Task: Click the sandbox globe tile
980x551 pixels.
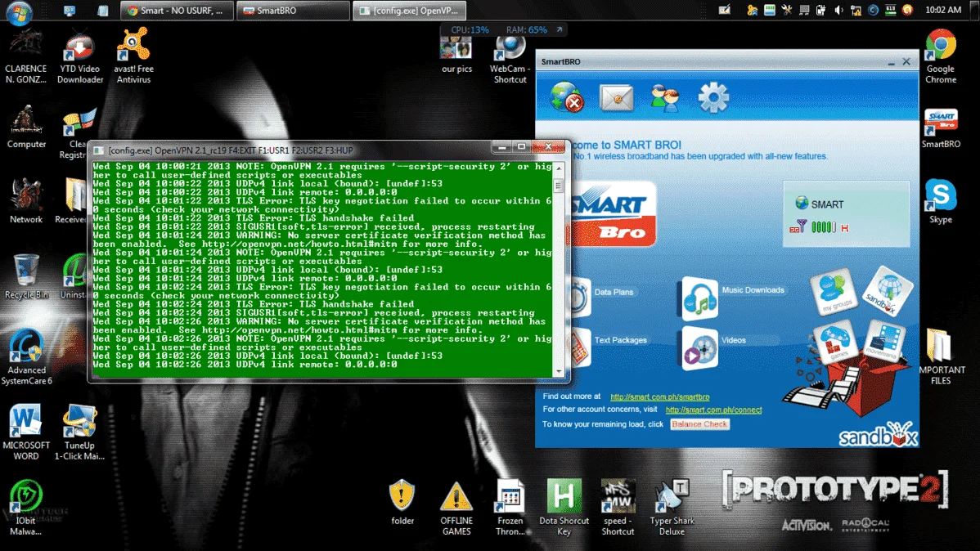Action: (x=888, y=291)
